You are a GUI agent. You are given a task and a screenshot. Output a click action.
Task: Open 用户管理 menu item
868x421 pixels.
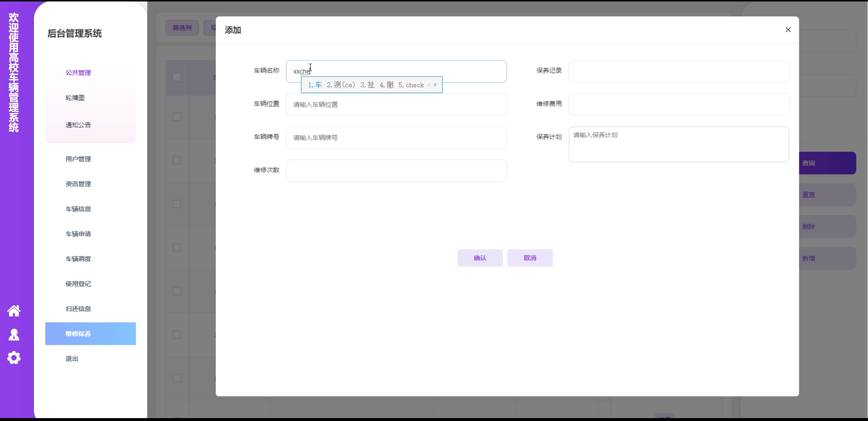pyautogui.click(x=78, y=159)
